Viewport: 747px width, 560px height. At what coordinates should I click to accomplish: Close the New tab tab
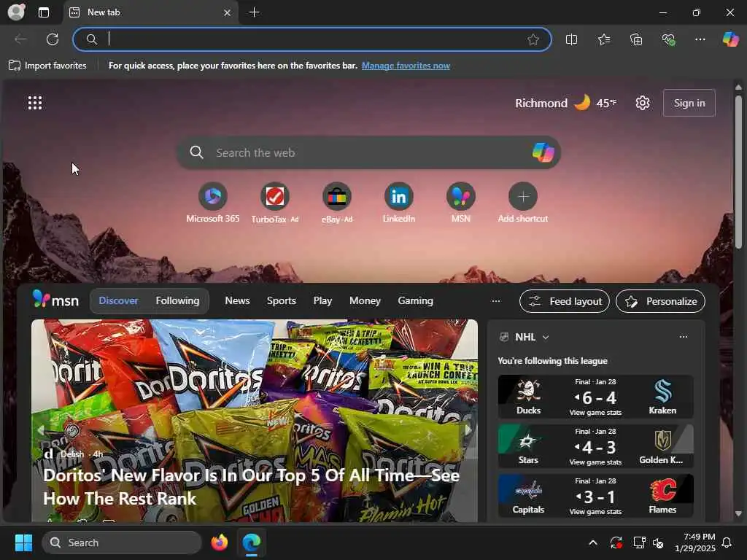click(228, 13)
